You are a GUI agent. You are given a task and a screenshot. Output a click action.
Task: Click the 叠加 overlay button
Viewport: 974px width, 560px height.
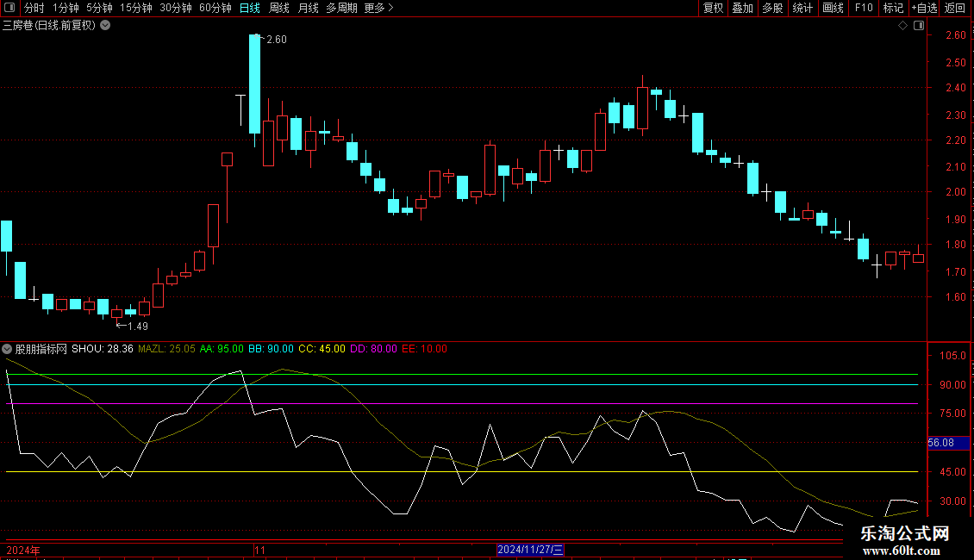pos(742,8)
